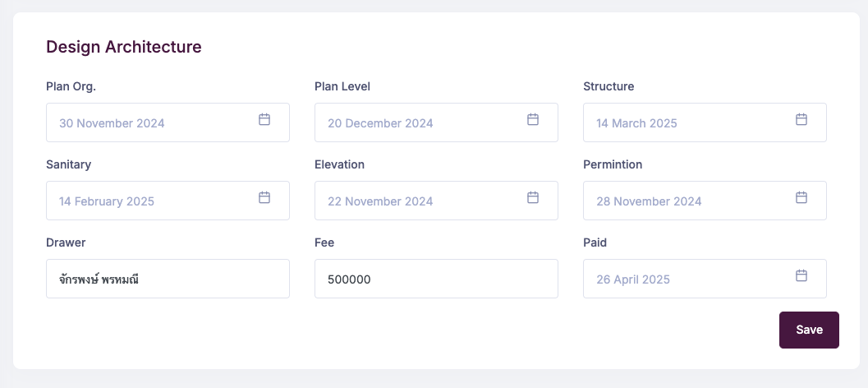Image resolution: width=868 pixels, height=388 pixels.
Task: Select the date text 30 November 2024
Action: [112, 123]
